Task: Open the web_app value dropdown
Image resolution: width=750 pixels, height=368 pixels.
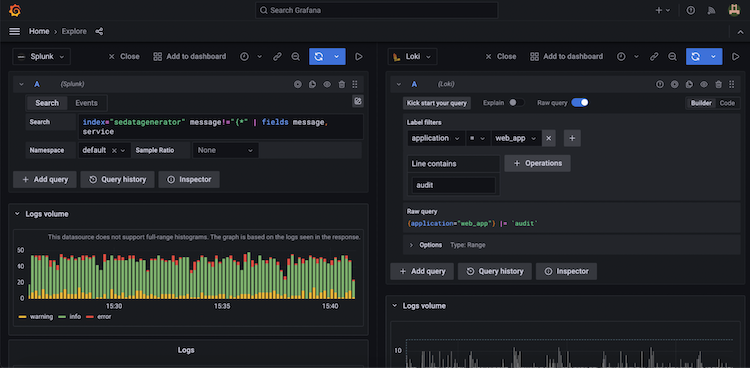Action: (517, 138)
